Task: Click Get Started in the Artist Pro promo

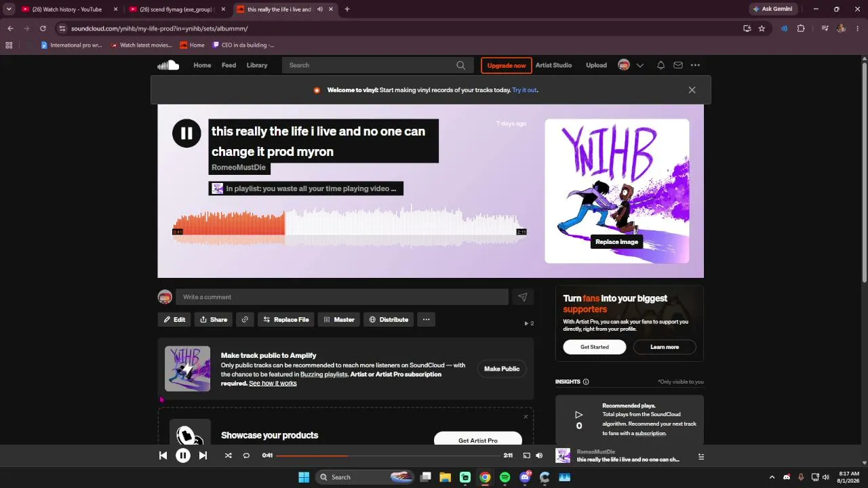Action: 594,347
